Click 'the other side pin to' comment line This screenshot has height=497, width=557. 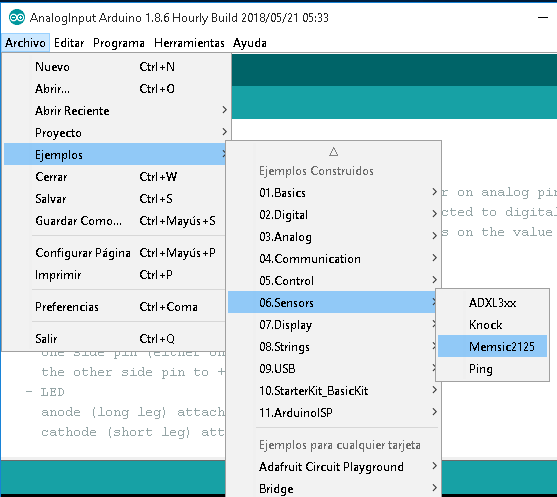[125, 372]
